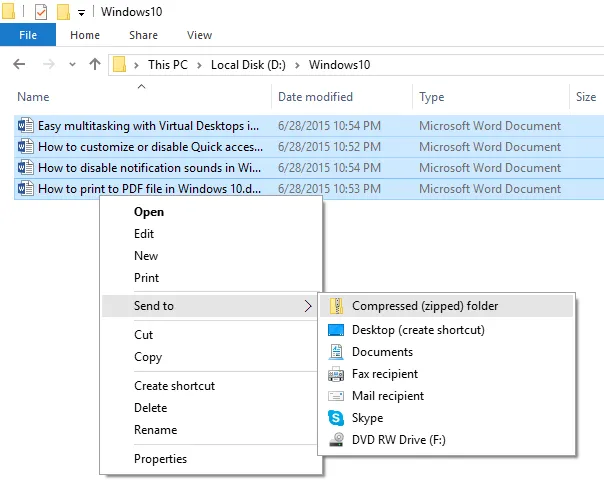Click the Skype icon in Send to
Image resolution: width=604 pixels, height=495 pixels.
pos(336,418)
